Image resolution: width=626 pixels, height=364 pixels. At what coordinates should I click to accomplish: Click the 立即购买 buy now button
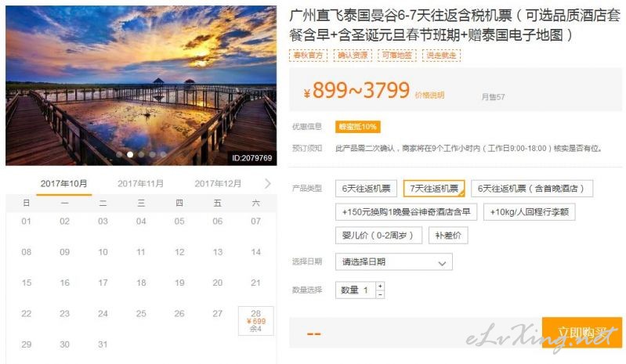[x=581, y=333]
